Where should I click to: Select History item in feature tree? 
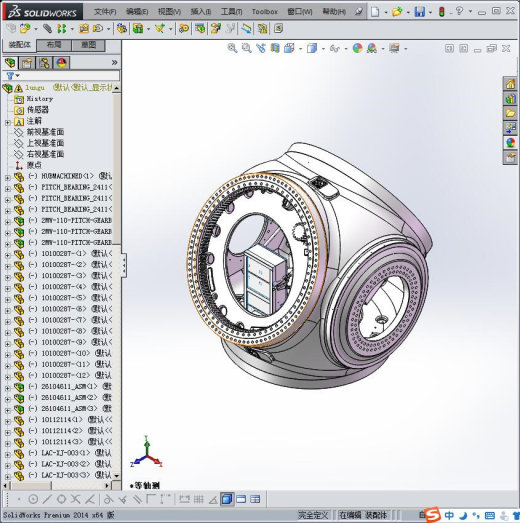click(x=40, y=99)
